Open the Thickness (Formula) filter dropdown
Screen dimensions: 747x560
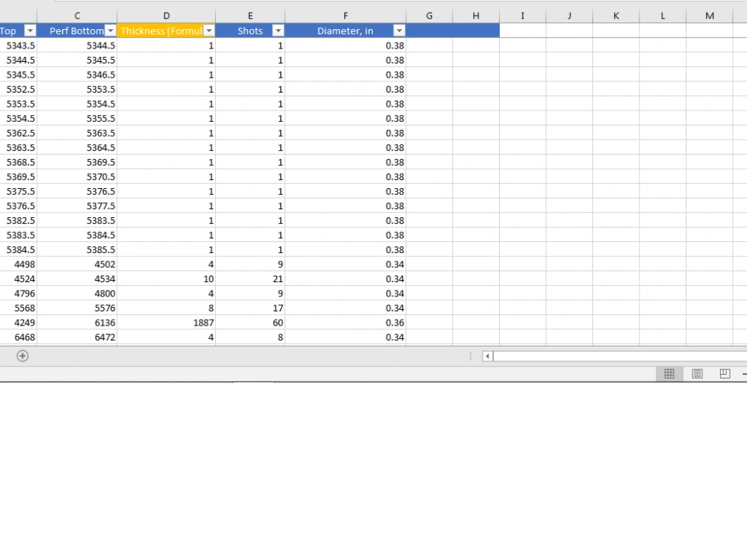click(208, 31)
